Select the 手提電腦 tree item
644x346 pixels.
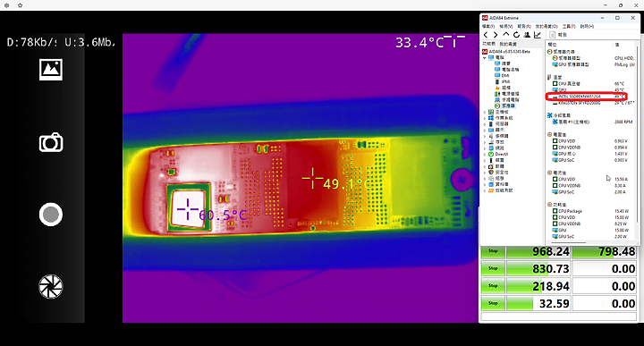(x=507, y=100)
